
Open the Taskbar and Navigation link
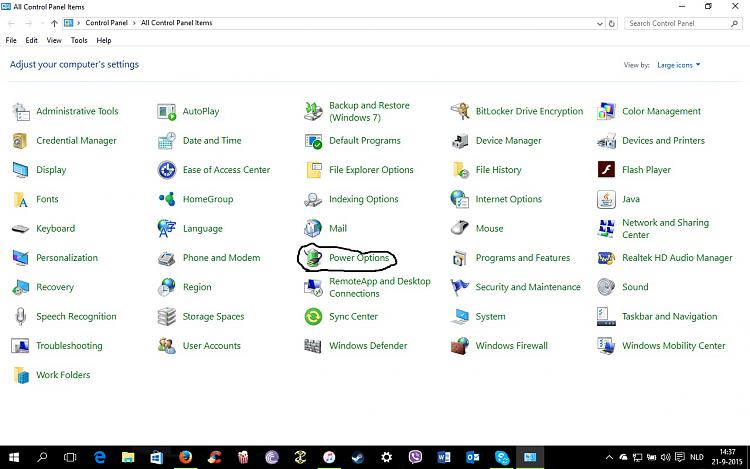[x=670, y=316]
